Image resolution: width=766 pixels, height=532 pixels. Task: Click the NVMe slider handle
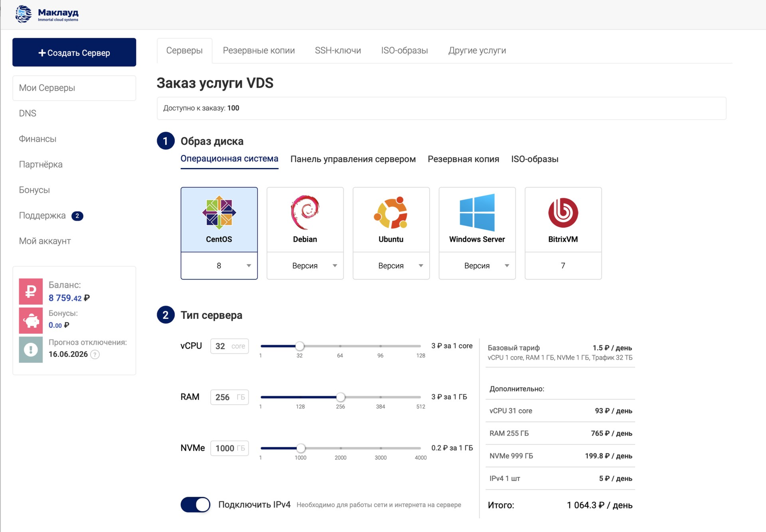pyautogui.click(x=301, y=448)
